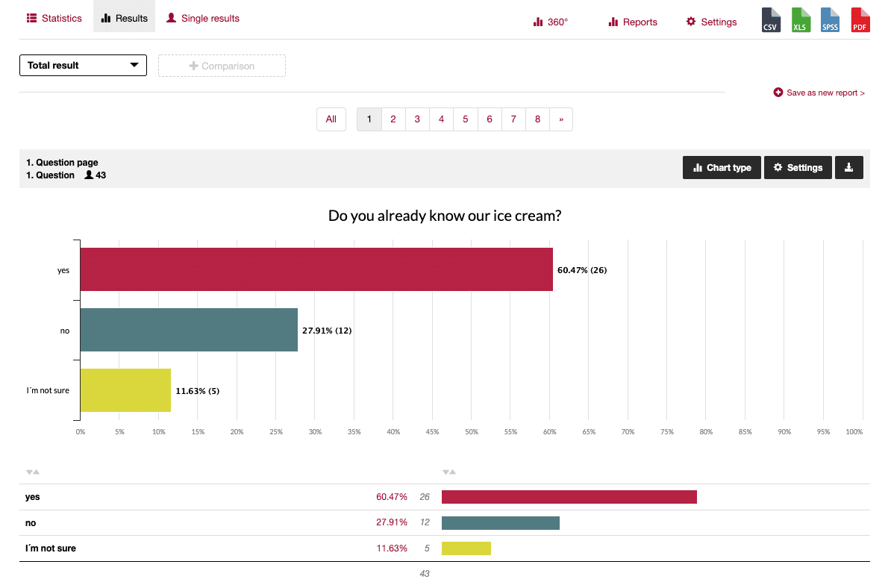Open Settings for the first question chart
Viewport: 891px width, 588px height.
pos(798,167)
